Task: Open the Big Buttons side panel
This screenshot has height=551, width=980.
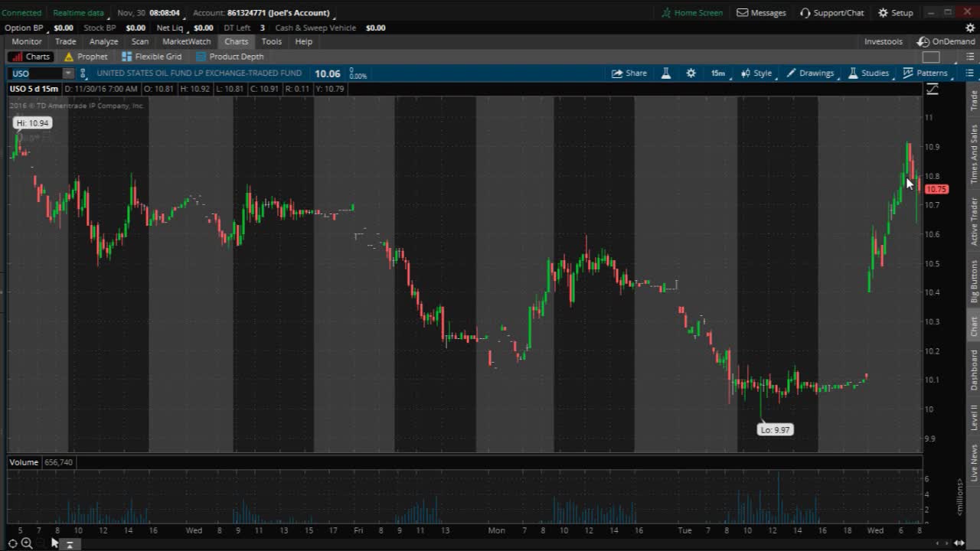Action: click(974, 282)
